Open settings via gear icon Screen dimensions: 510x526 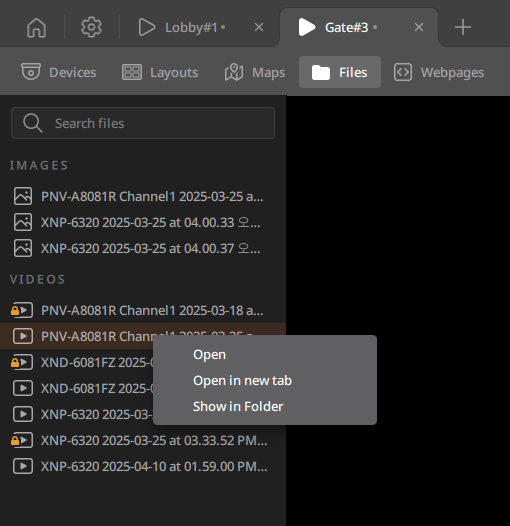point(91,27)
